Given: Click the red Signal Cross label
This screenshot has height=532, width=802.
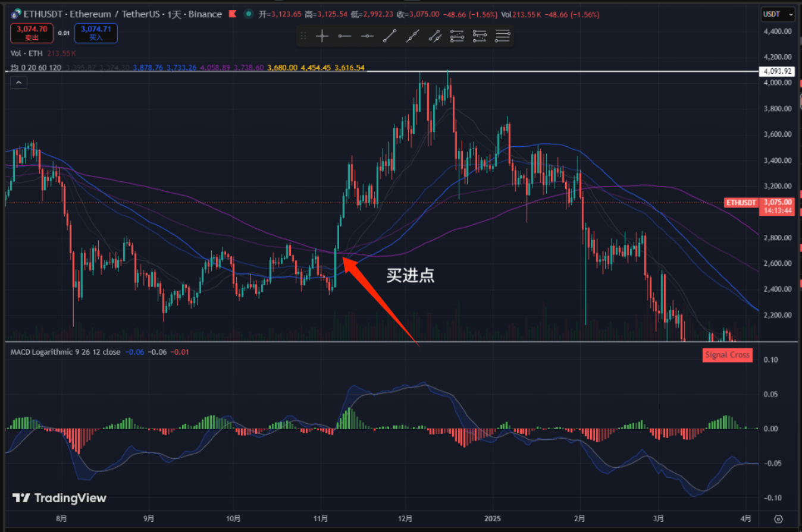Looking at the screenshot, I should [x=727, y=355].
